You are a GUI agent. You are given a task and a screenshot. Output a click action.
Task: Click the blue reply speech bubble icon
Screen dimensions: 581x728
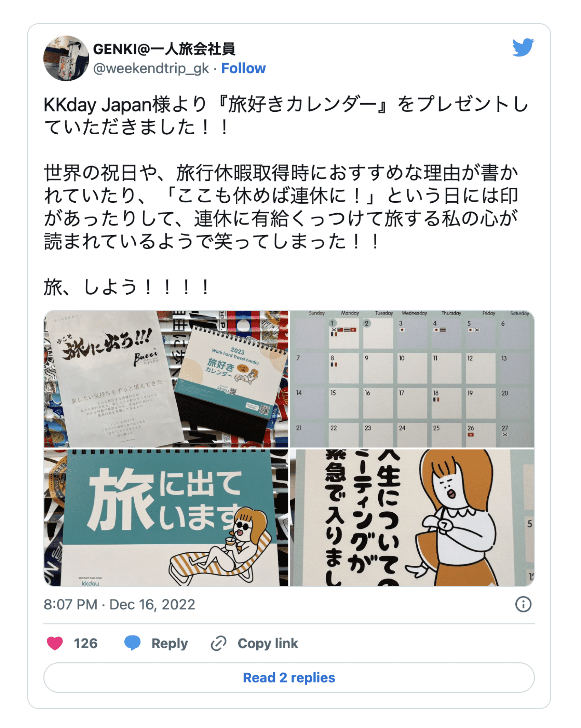click(133, 643)
